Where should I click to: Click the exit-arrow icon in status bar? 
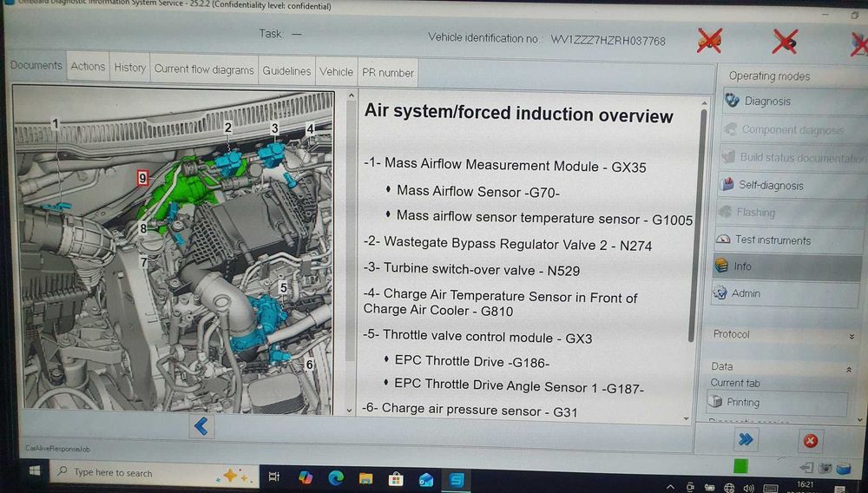tap(806, 468)
